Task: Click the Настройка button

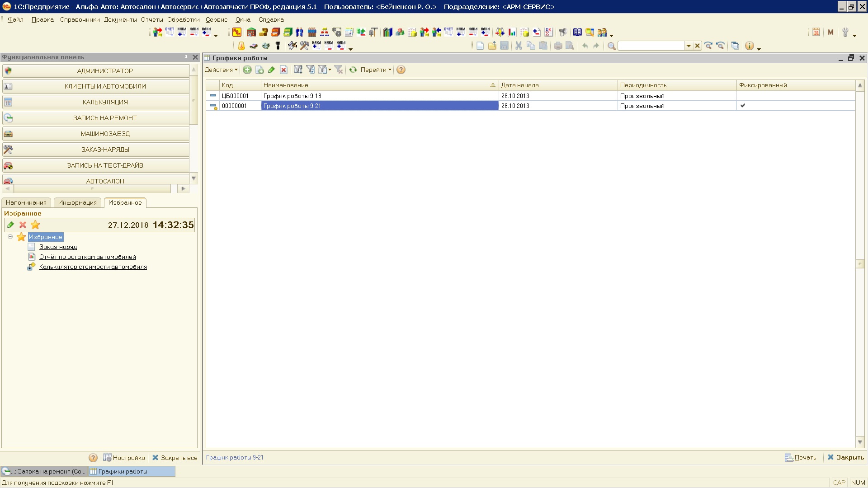Action: pyautogui.click(x=124, y=458)
